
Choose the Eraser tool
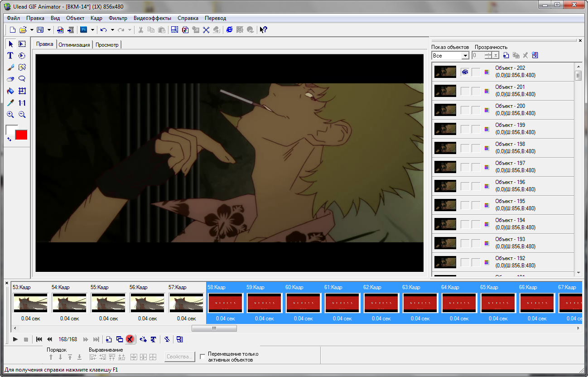[x=10, y=79]
